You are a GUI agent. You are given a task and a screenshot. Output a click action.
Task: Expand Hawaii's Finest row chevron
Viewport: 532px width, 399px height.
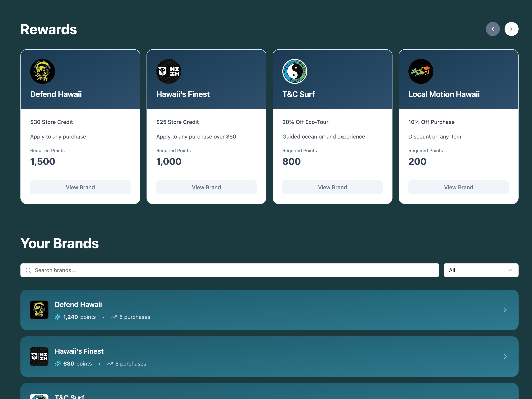pyautogui.click(x=505, y=356)
